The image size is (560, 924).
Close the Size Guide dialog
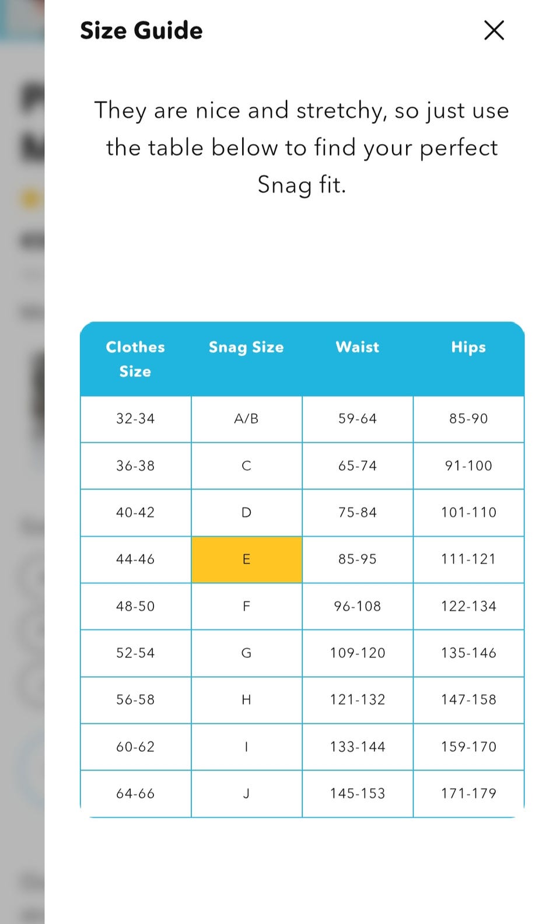click(x=494, y=30)
